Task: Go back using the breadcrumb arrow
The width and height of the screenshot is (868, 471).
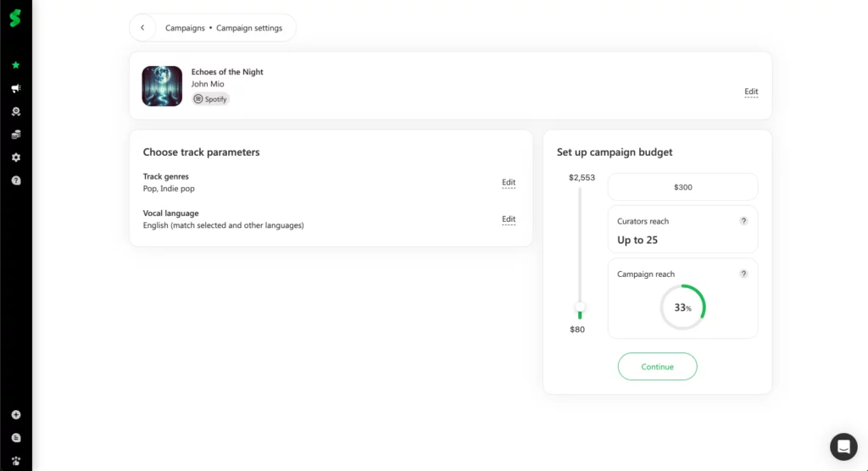Action: pos(142,28)
